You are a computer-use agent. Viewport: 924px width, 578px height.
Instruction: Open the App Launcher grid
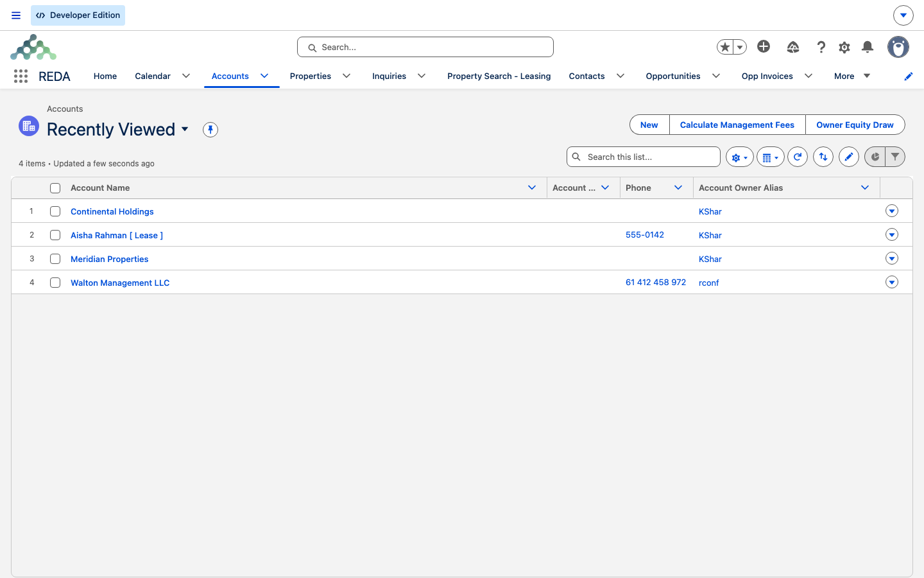point(21,76)
